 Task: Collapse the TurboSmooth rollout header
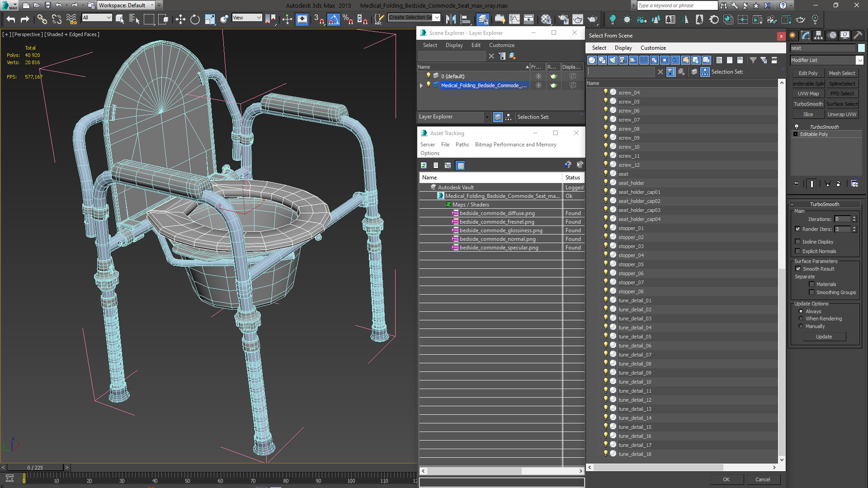(824, 204)
